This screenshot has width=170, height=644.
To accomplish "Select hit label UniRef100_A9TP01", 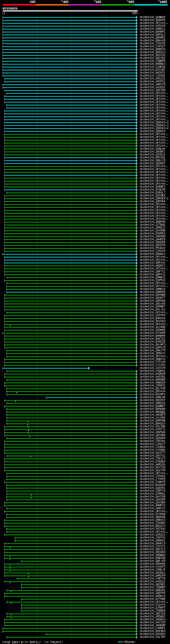I will (152, 82).
